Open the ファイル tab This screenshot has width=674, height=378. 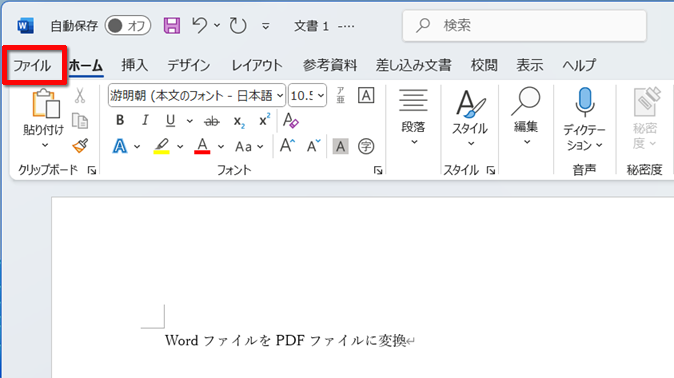pyautogui.click(x=32, y=65)
